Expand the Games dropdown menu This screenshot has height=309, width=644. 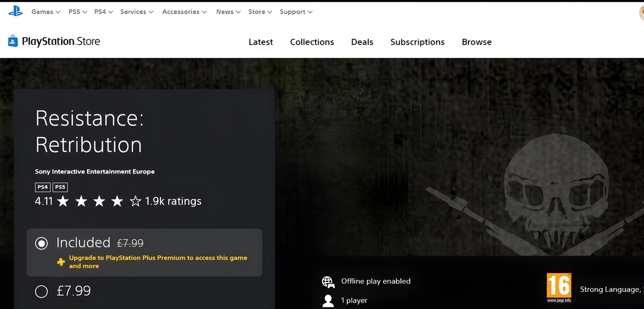click(46, 12)
